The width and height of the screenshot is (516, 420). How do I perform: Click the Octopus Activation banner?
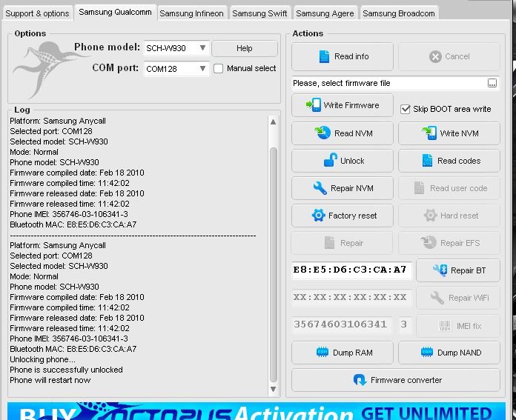click(256, 411)
